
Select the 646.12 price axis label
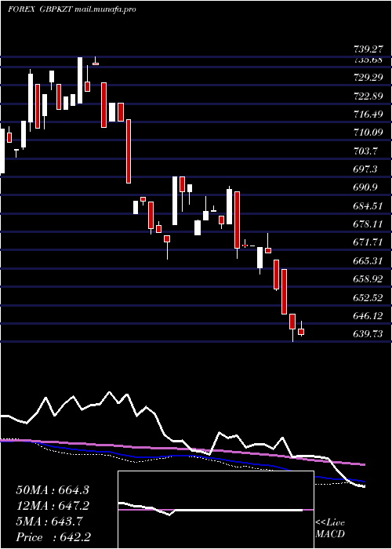coord(368,316)
